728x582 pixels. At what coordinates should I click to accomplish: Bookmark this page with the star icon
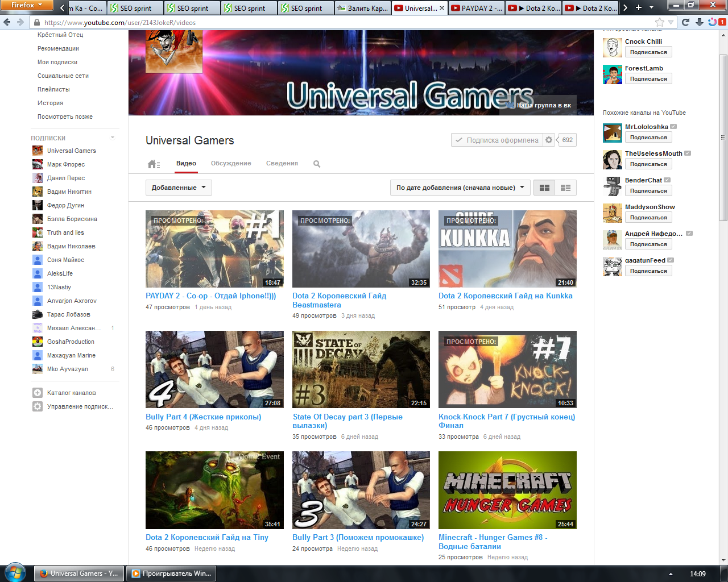[x=660, y=22]
